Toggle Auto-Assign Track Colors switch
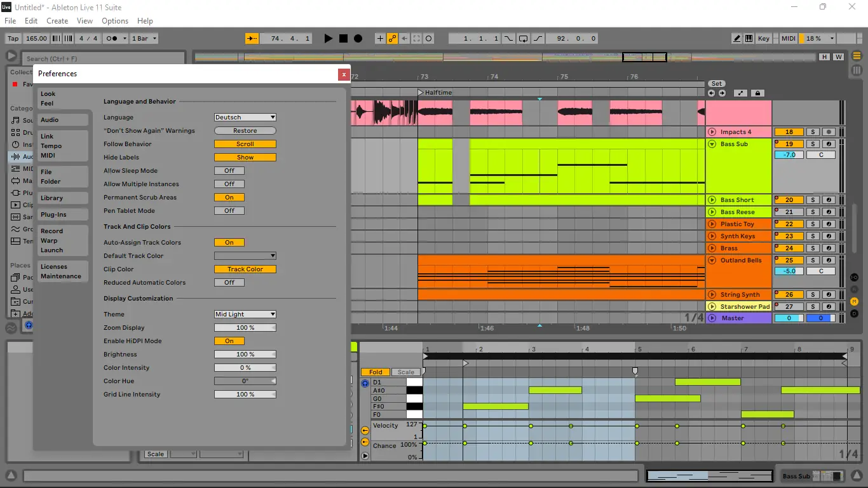This screenshot has width=868, height=488. tap(229, 243)
